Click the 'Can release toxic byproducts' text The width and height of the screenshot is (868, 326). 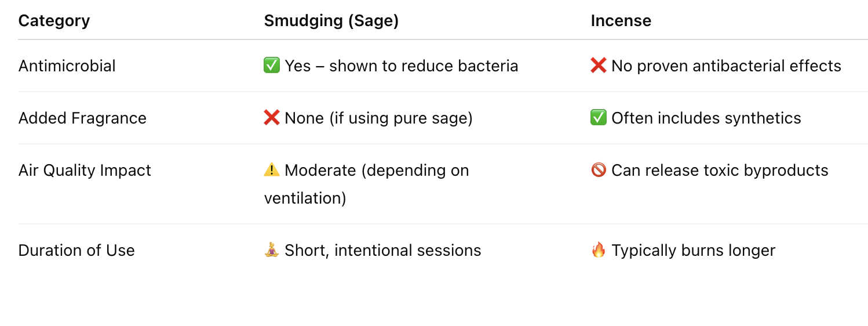(x=720, y=171)
